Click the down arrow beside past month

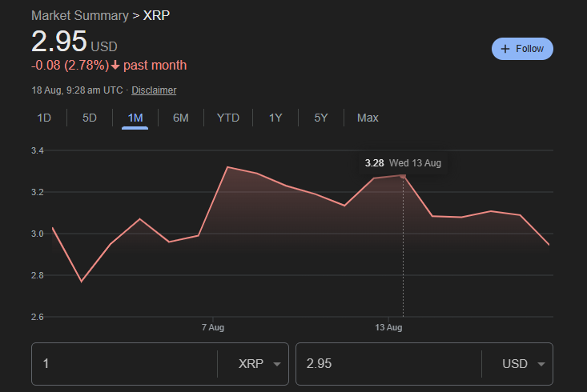click(x=115, y=66)
